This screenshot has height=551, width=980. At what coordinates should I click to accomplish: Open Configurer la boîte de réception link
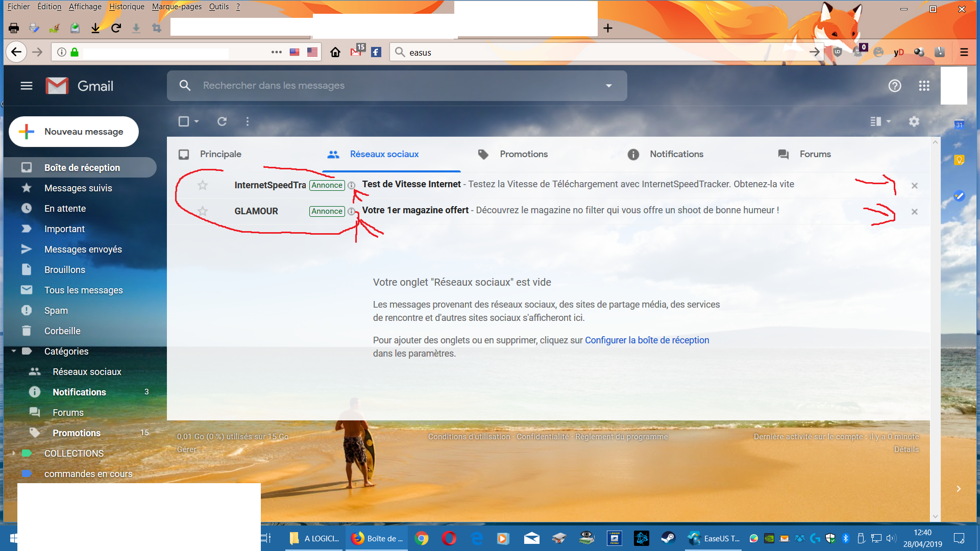pyautogui.click(x=647, y=340)
